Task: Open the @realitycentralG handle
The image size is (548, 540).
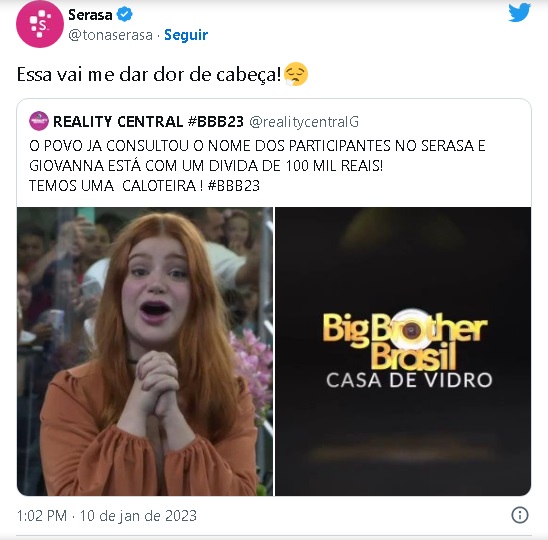Action: 304,122
